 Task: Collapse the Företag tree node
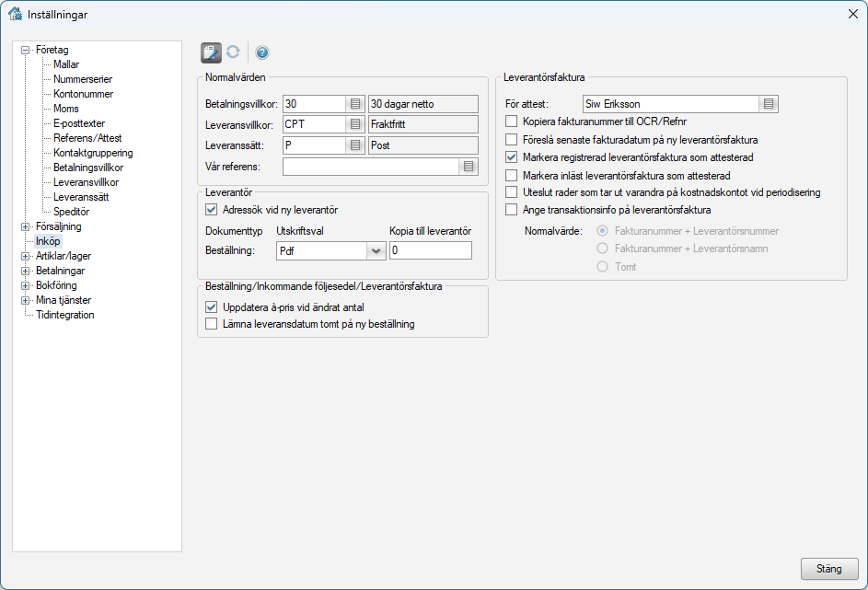25,50
